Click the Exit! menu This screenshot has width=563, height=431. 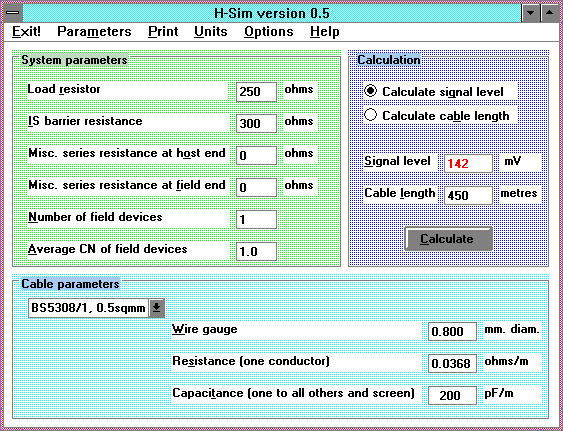click(x=26, y=32)
